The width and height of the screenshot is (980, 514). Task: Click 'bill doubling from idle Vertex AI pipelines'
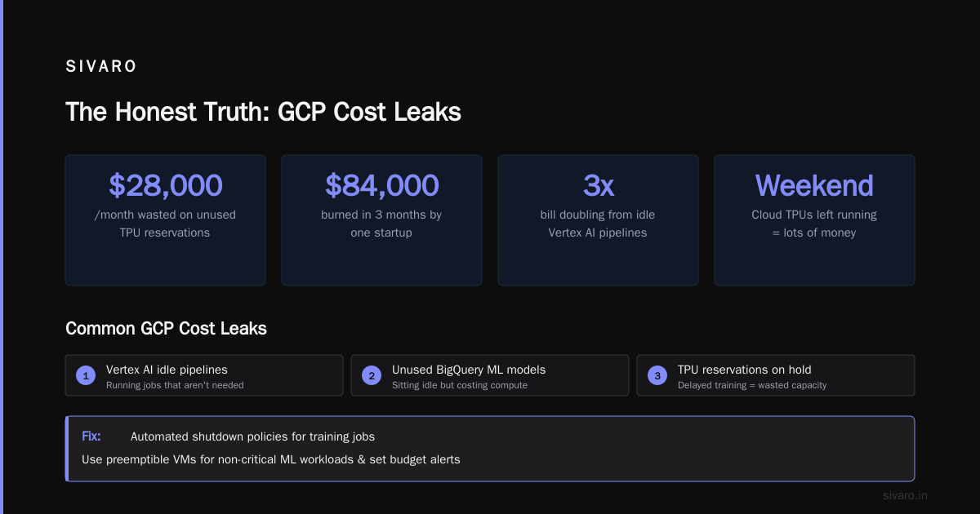pyautogui.click(x=598, y=224)
